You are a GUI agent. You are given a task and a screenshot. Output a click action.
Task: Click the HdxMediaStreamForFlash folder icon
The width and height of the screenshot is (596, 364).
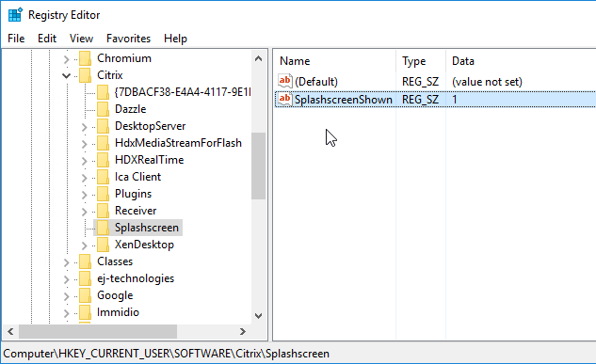(x=103, y=143)
